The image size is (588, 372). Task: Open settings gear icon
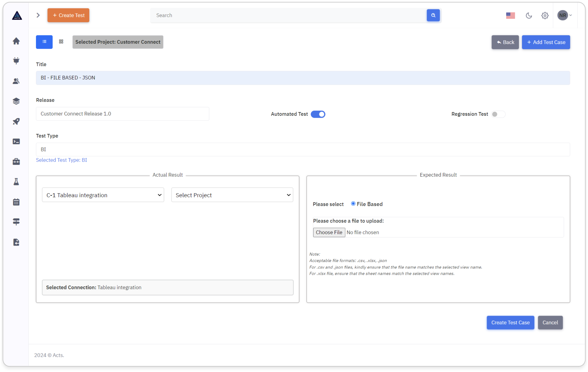(545, 16)
